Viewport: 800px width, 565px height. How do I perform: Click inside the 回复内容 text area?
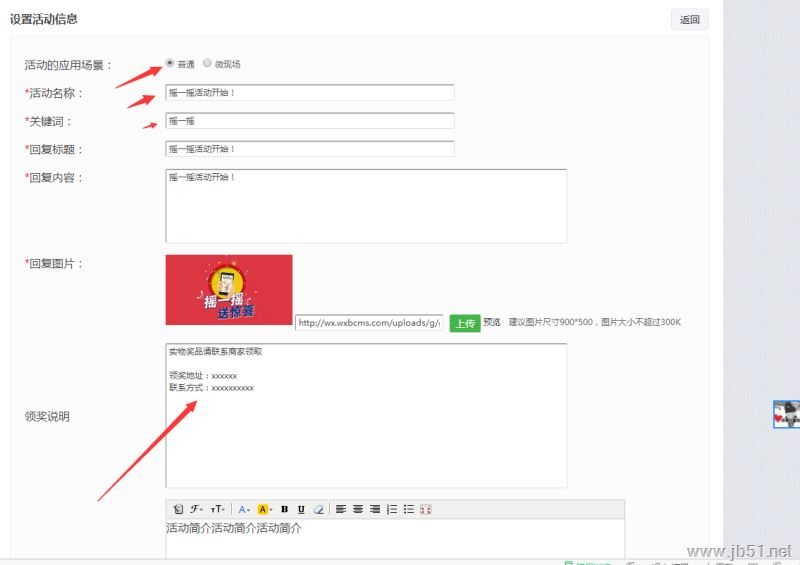366,206
